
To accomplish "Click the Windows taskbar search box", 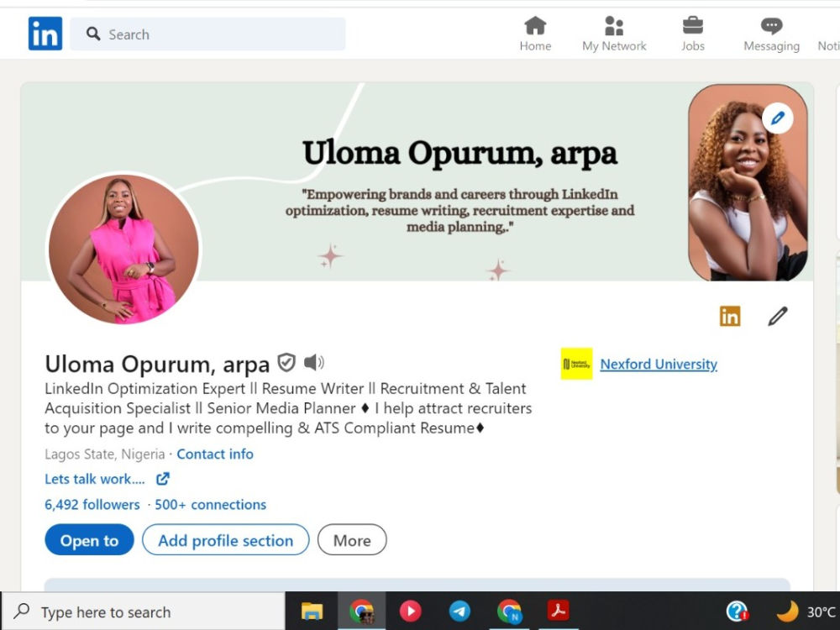I will click(x=144, y=612).
